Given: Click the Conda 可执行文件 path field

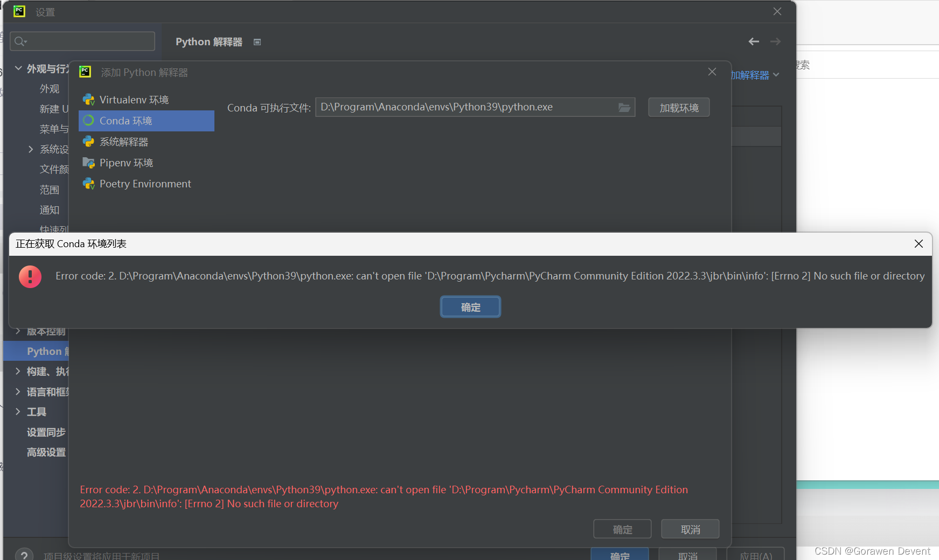Looking at the screenshot, I should coord(475,107).
